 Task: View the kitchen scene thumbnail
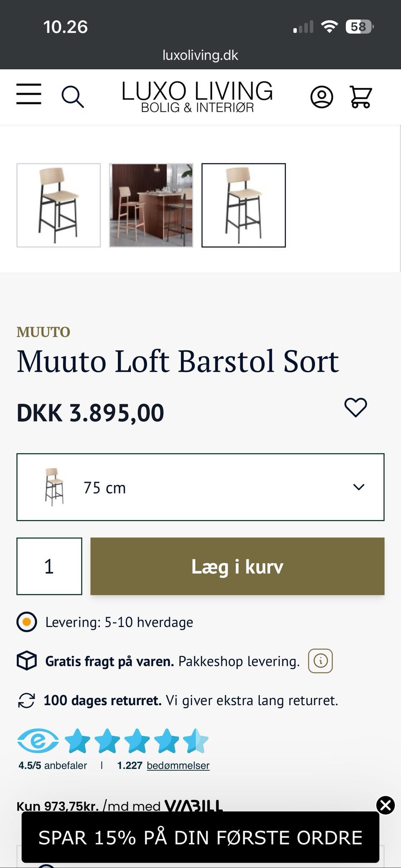click(x=151, y=205)
